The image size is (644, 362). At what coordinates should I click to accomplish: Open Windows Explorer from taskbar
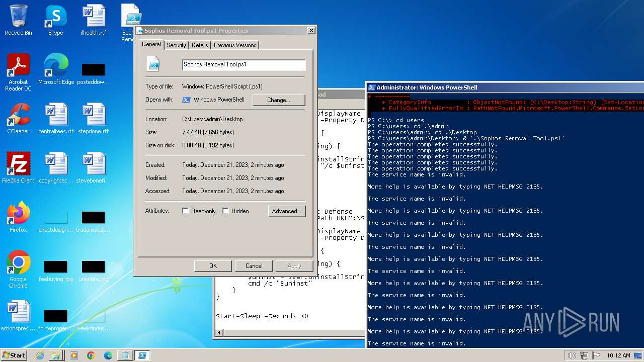pyautogui.click(x=56, y=355)
